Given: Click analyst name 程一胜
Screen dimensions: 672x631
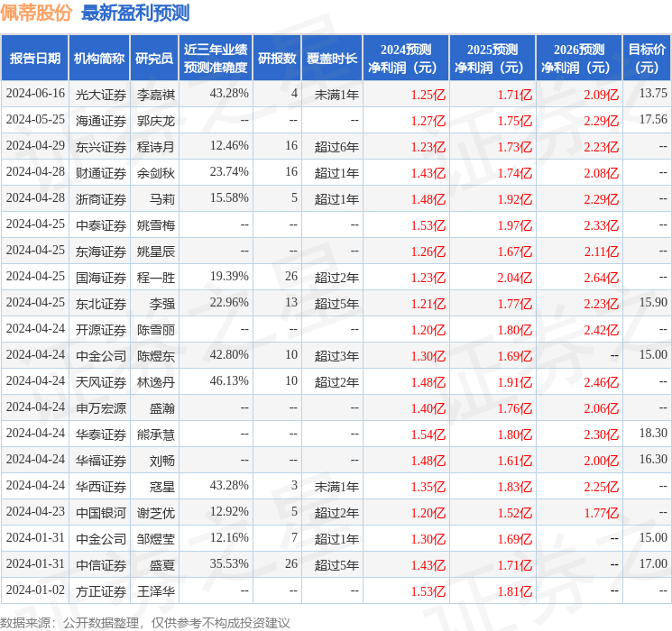Looking at the screenshot, I should [156, 277].
